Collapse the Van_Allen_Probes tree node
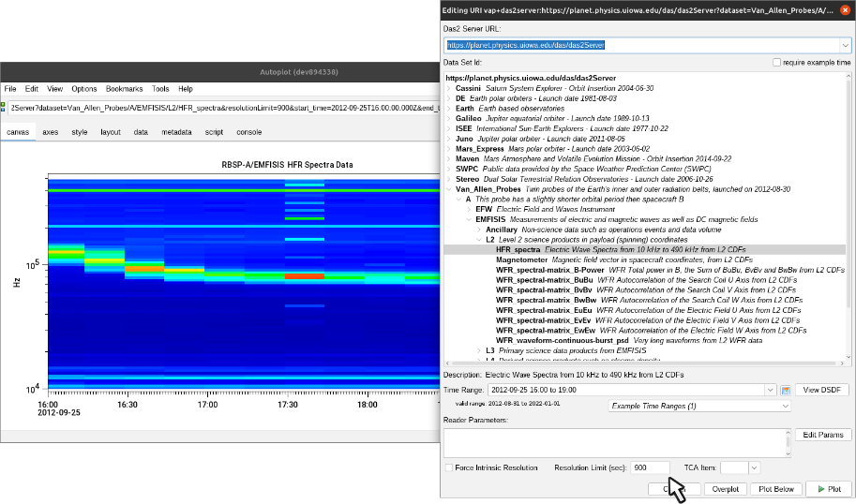The image size is (856, 504). click(448, 190)
